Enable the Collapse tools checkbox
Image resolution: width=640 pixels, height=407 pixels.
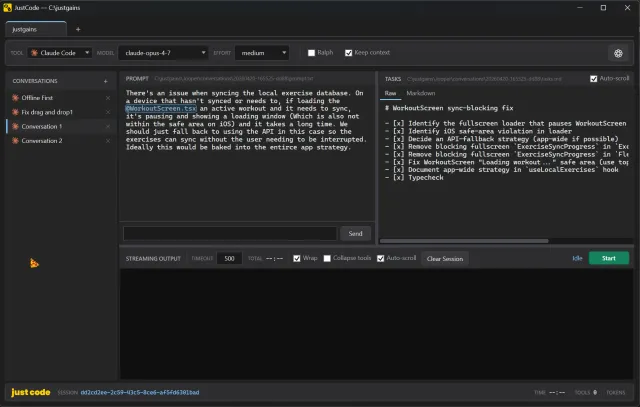tap(327, 258)
